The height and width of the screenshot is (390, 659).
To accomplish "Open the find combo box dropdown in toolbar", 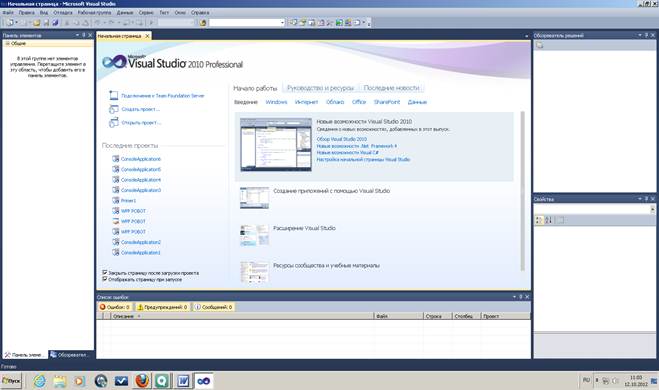I will point(282,23).
